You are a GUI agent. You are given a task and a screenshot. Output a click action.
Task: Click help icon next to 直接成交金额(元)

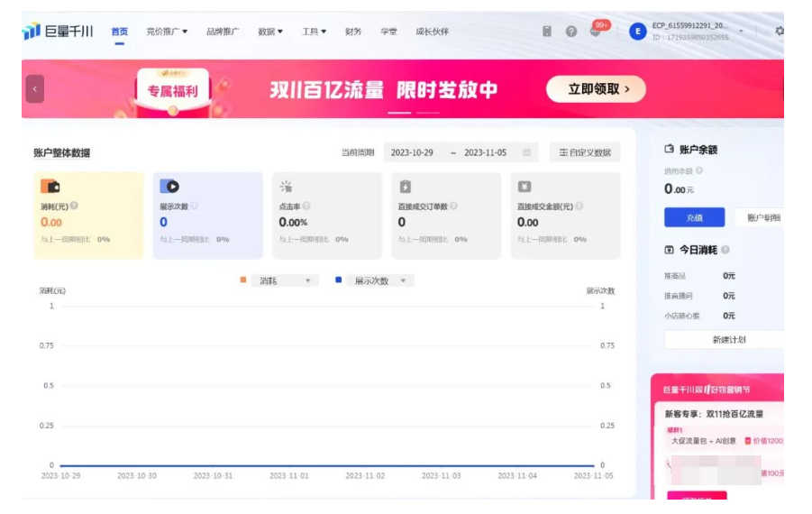pyautogui.click(x=579, y=206)
